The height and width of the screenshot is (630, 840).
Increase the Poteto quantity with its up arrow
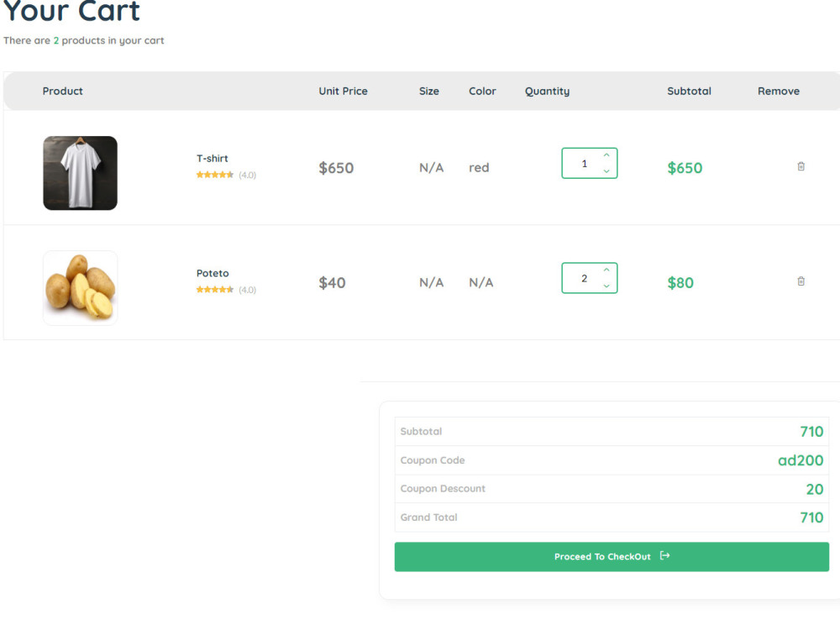click(606, 270)
